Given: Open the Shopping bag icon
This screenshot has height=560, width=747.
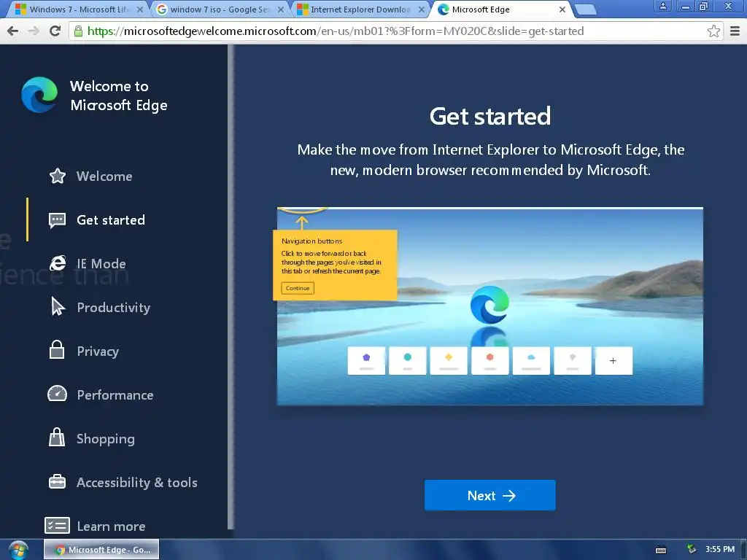Looking at the screenshot, I should (57, 437).
